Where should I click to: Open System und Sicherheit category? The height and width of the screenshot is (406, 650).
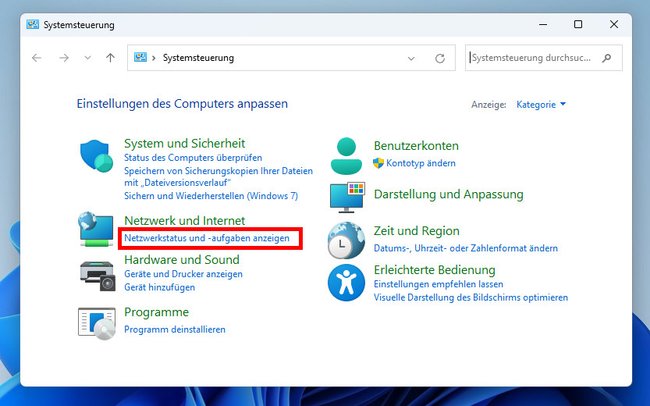click(x=184, y=143)
